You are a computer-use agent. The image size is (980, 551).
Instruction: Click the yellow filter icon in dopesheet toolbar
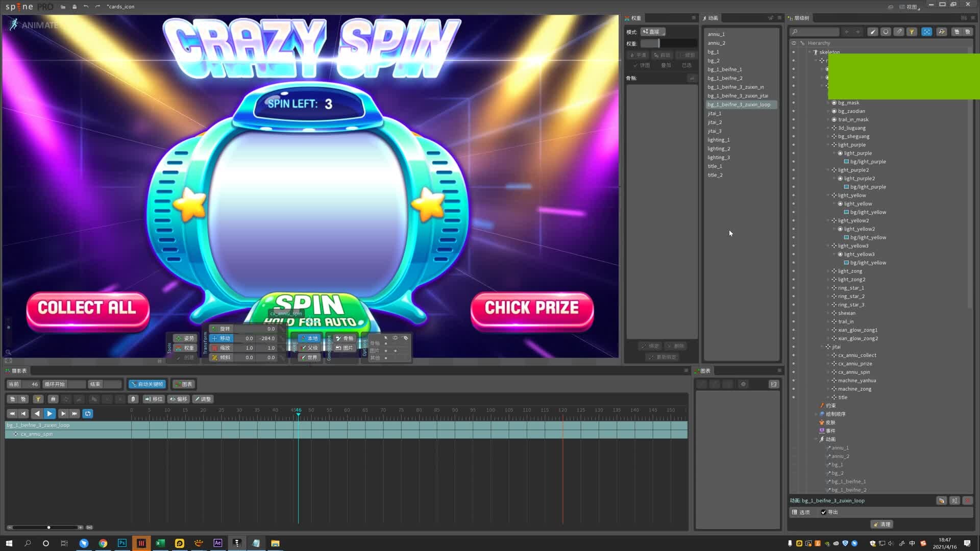coord(38,399)
